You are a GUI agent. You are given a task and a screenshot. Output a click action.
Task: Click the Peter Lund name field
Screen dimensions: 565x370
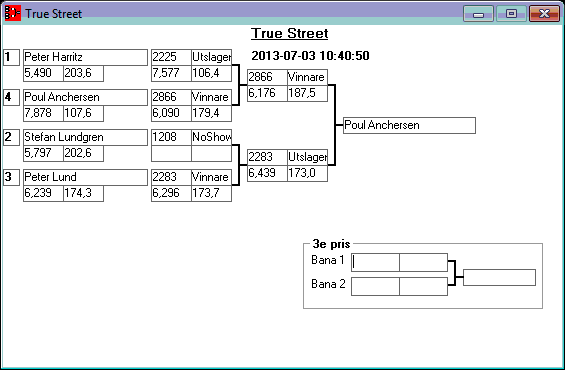tap(85, 177)
